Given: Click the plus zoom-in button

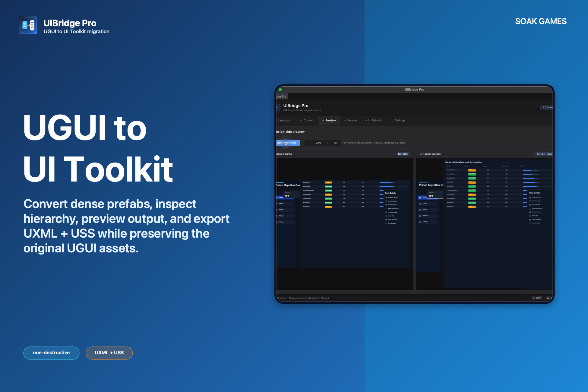Looking at the screenshot, I should (x=328, y=143).
